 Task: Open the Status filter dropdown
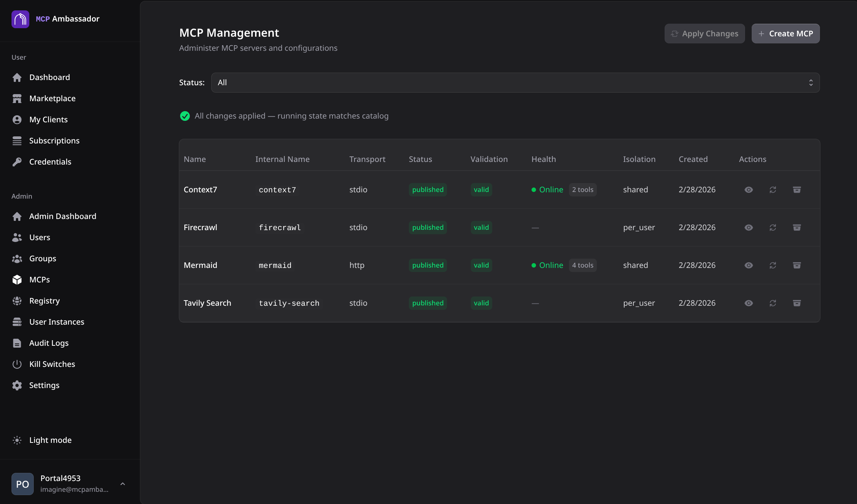pos(515,83)
